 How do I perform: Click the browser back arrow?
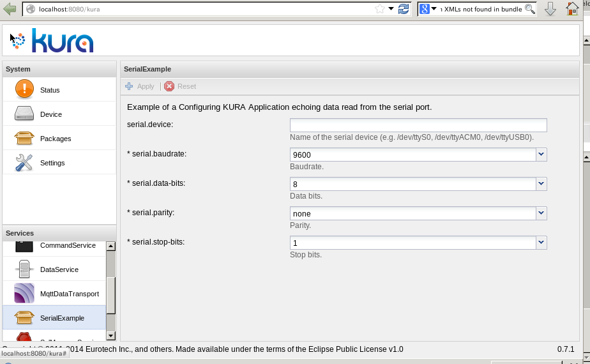(10, 9)
